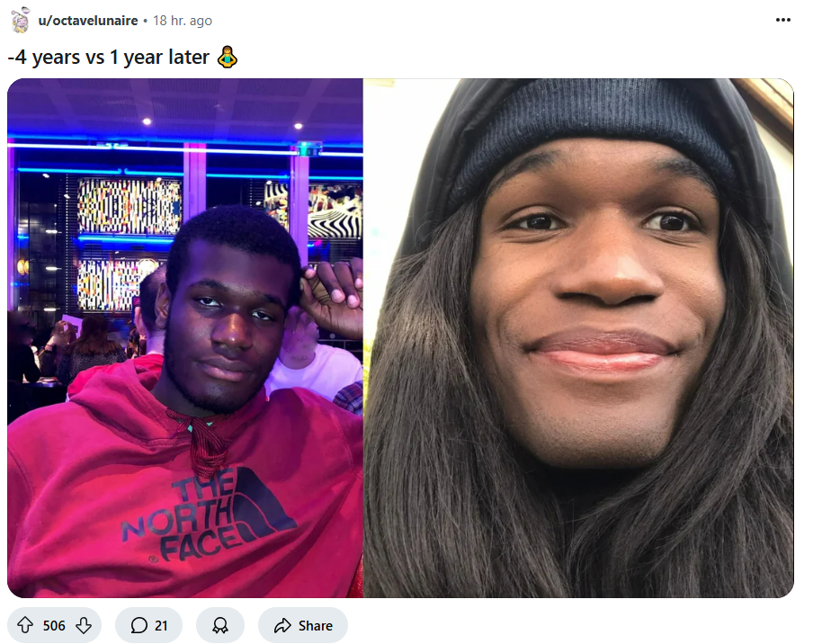Open the three-dot post options menu

point(783,20)
